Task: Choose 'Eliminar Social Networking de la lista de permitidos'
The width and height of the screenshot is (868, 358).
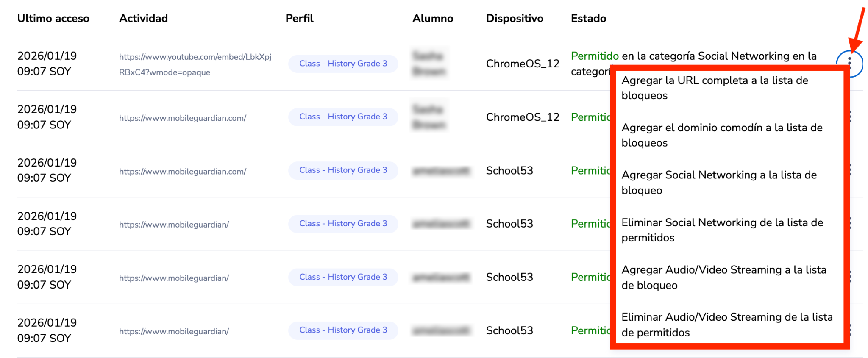Action: point(722,230)
